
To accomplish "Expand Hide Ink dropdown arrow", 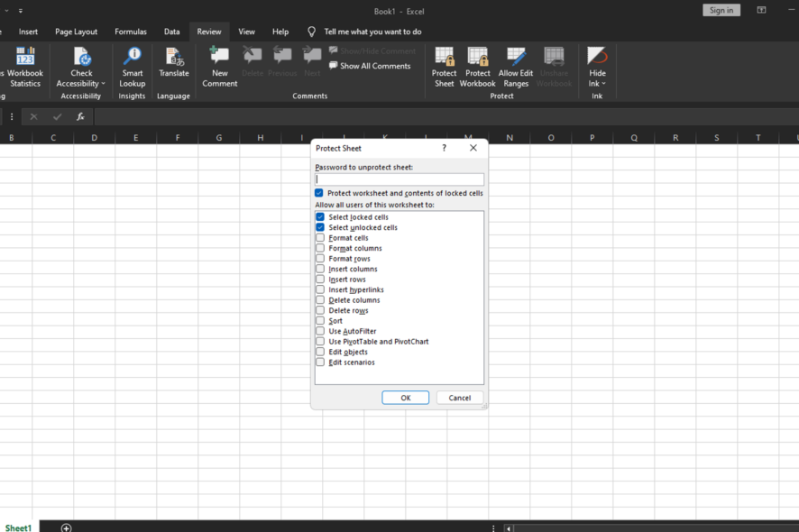I will pyautogui.click(x=604, y=84).
